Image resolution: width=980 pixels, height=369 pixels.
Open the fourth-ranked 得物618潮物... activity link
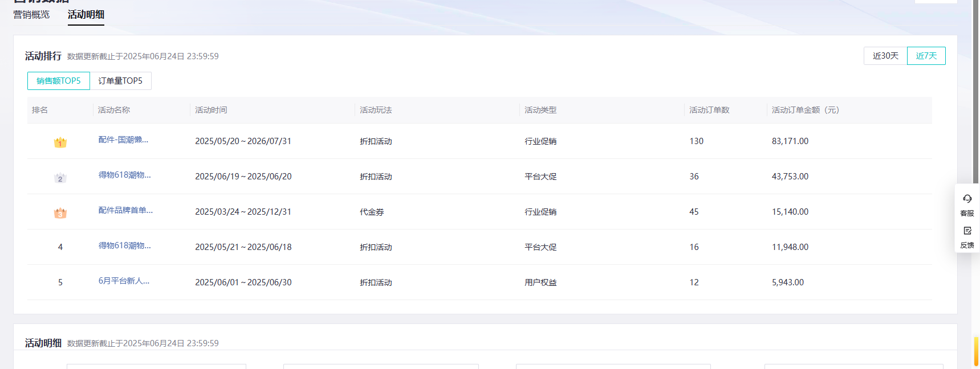tap(124, 246)
